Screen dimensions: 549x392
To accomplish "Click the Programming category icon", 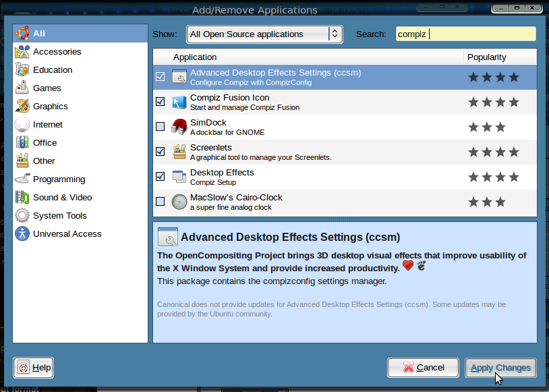I will click(22, 179).
